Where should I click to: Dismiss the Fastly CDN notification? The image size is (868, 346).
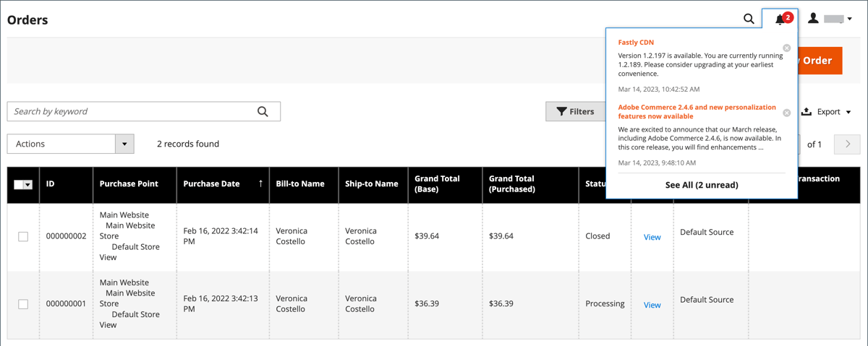787,48
